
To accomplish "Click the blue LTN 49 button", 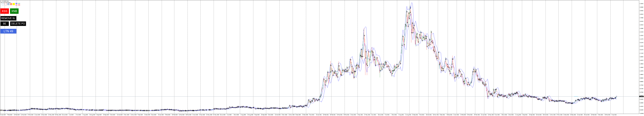I will 8,31.
